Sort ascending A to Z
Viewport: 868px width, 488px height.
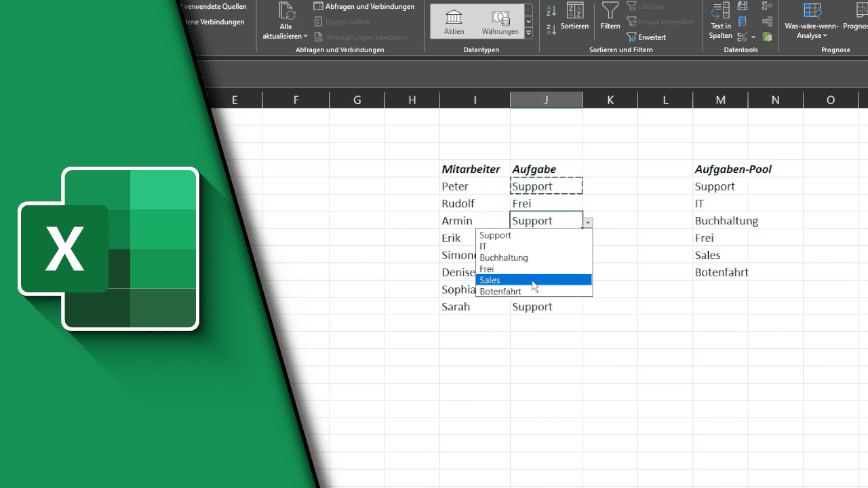[x=551, y=11]
